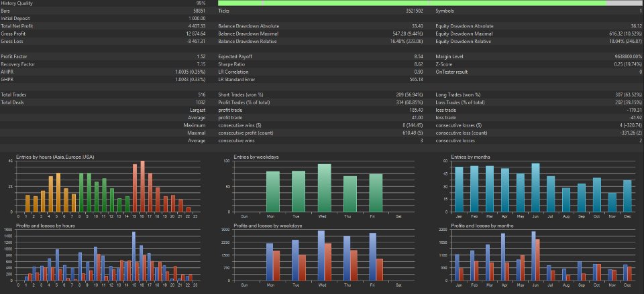Click the Mon bar in Entries by weekdays

[x=273, y=192]
